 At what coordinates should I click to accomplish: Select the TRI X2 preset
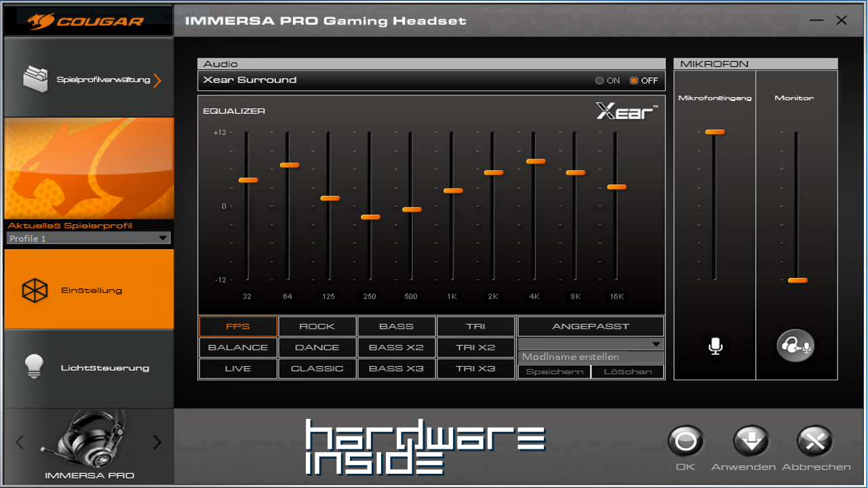tap(476, 347)
